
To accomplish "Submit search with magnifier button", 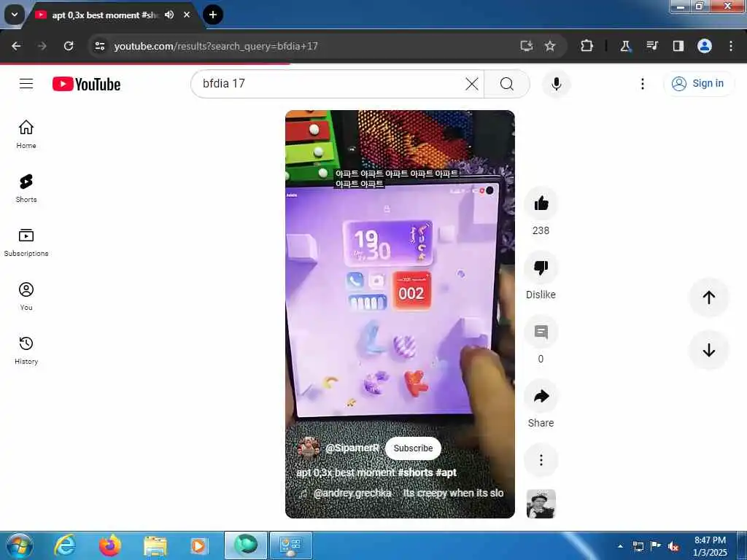I will click(507, 84).
